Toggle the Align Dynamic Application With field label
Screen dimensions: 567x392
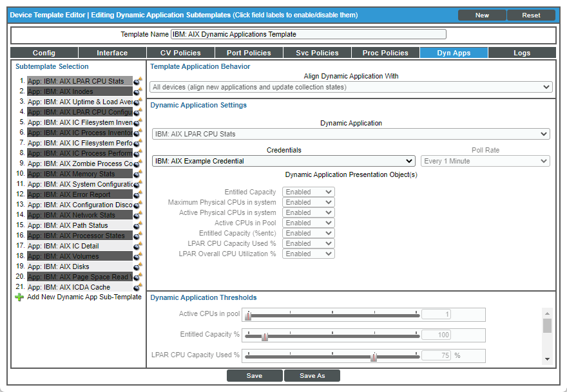tap(351, 76)
